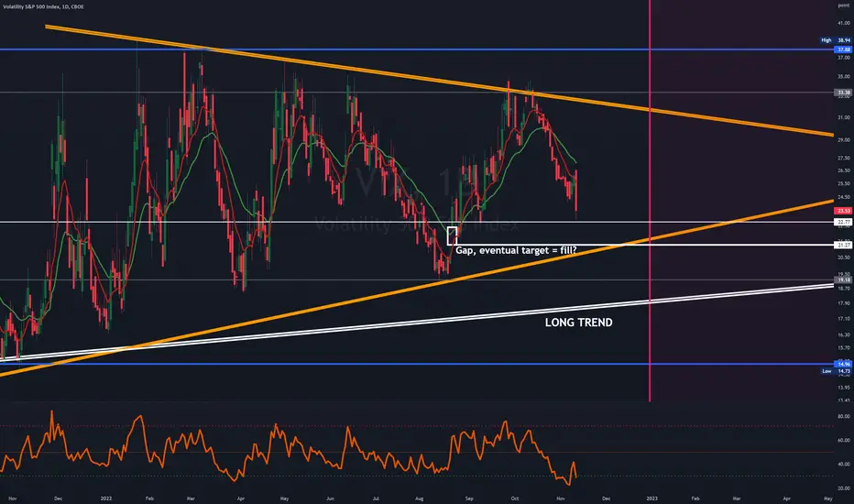This screenshot has height=504, width=854.
Task: Click the 2023 label on time axis
Action: (651, 499)
